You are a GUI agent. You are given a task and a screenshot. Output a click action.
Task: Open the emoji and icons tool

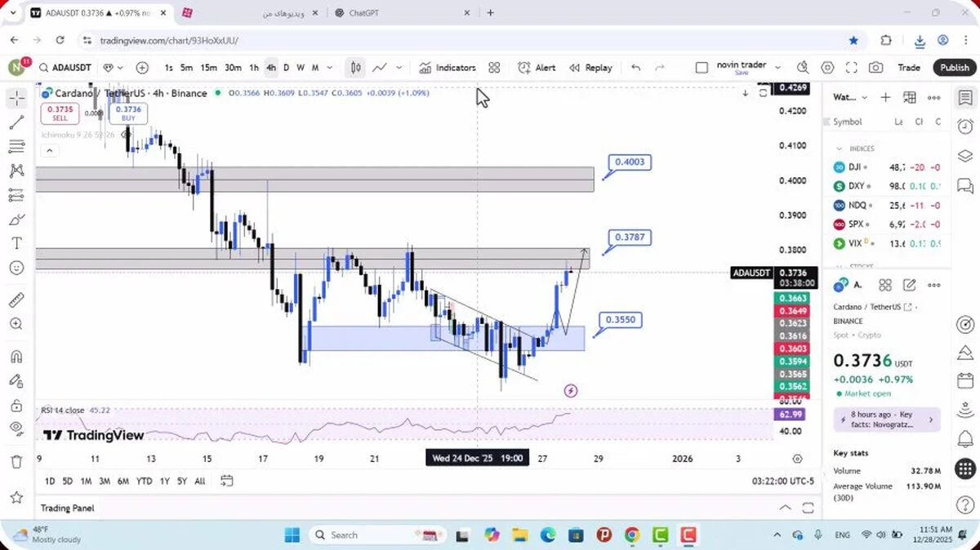16,268
